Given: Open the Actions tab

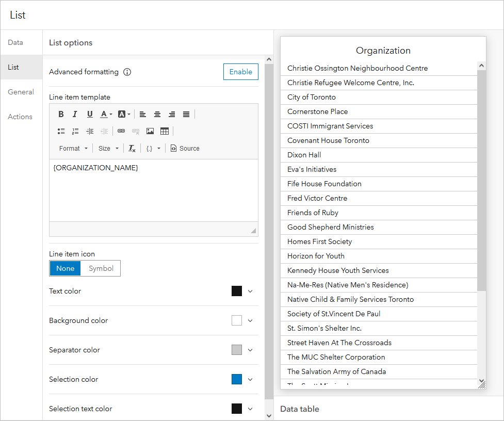Looking at the screenshot, I should [20, 117].
